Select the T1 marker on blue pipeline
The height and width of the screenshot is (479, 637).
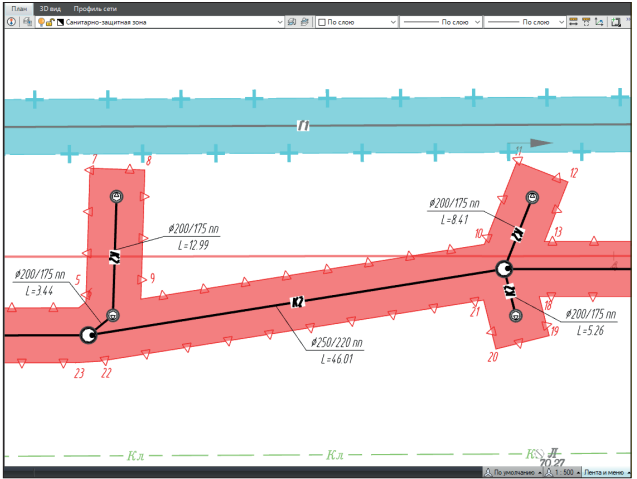(304, 125)
